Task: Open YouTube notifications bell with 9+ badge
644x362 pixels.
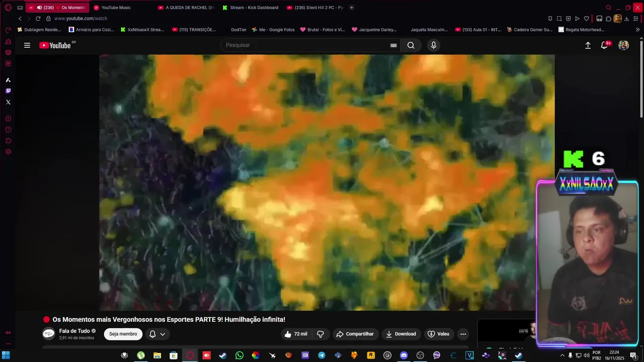Action: pyautogui.click(x=605, y=45)
